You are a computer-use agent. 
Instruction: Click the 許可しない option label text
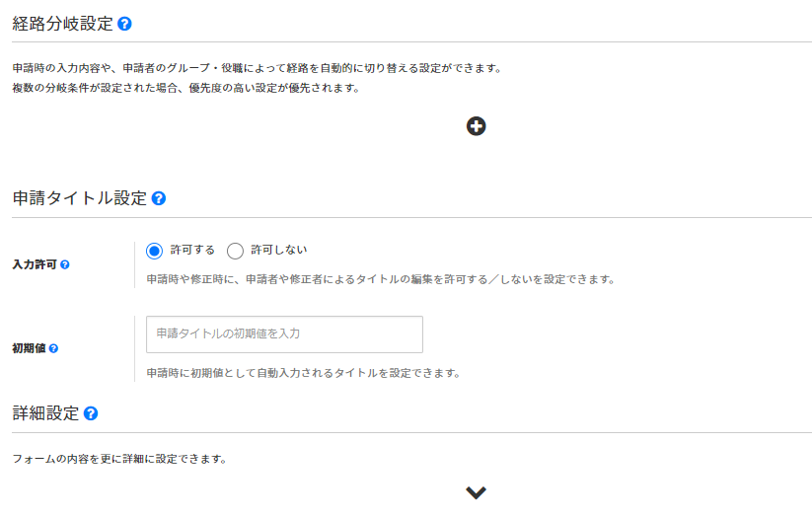coord(279,251)
